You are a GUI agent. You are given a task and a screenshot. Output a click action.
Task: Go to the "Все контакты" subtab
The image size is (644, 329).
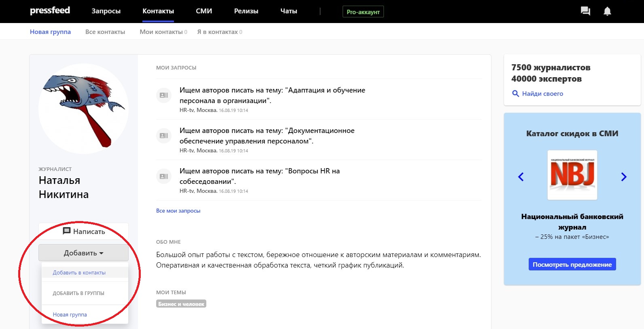[x=105, y=32]
